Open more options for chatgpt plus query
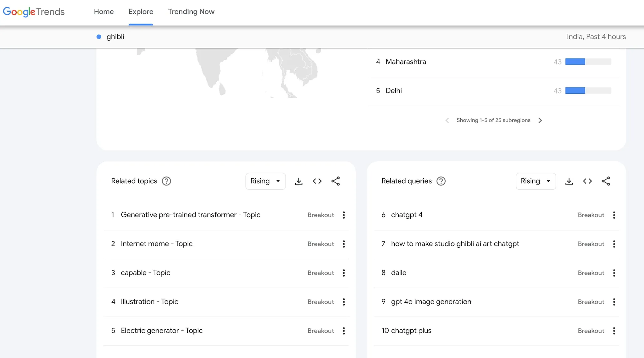644x358 pixels. pos(614,331)
